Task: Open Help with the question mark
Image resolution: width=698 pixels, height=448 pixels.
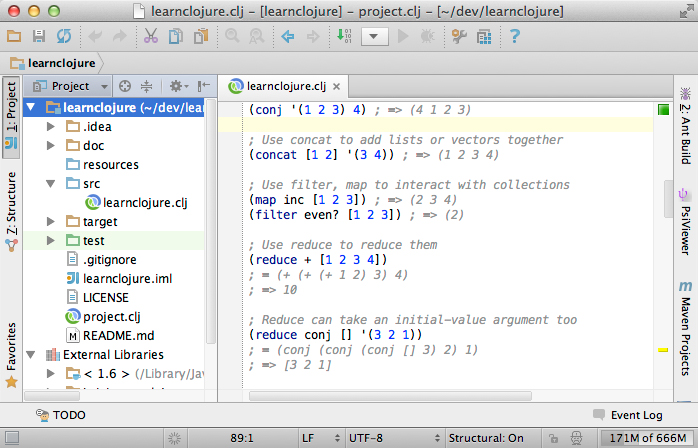Action: coord(515,36)
